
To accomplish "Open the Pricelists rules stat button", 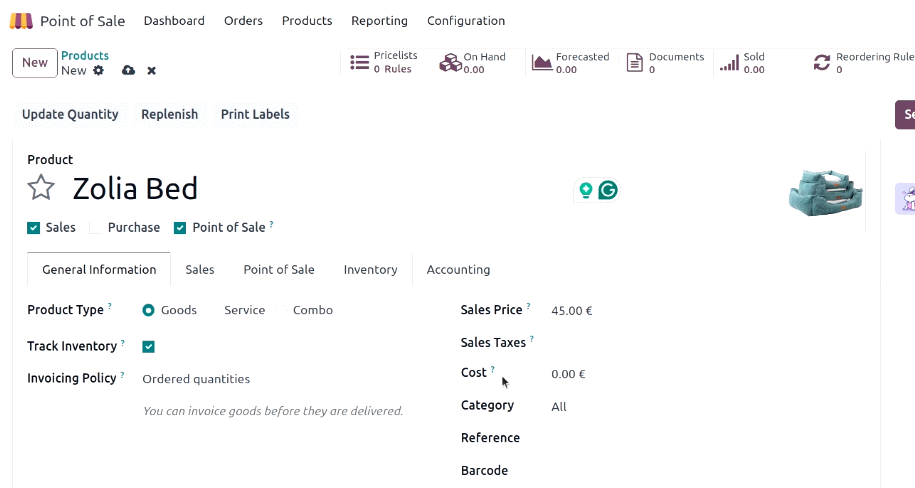I will [384, 62].
